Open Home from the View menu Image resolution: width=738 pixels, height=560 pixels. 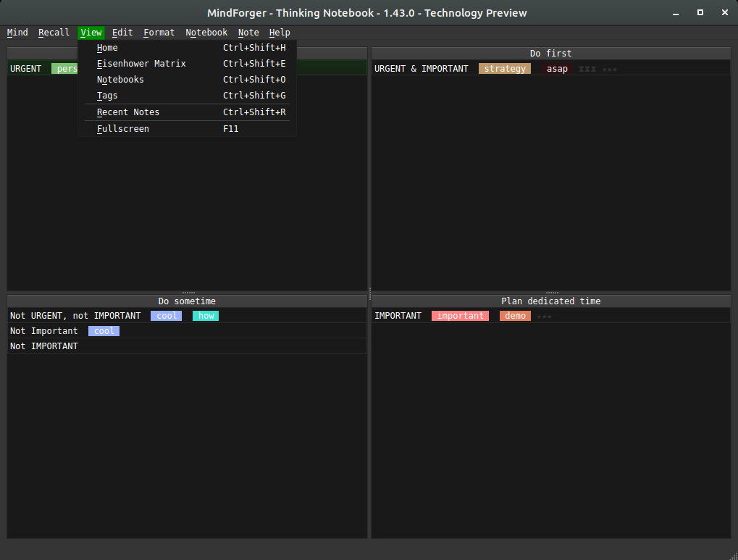[x=107, y=48]
